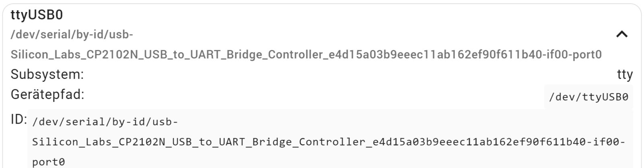Click the ttyUSB0 device title
644x168 pixels.
click(37, 15)
